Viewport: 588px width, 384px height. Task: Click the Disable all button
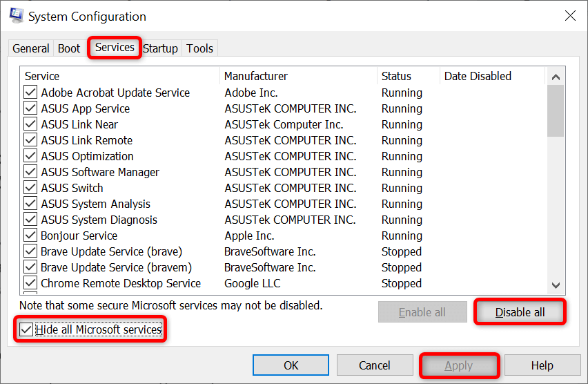[520, 312]
